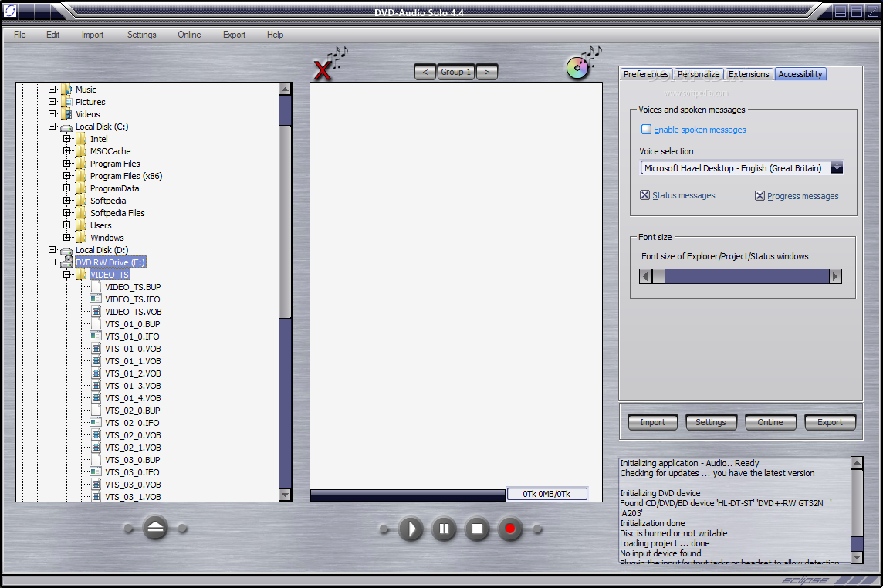Switch to the Preferences tab
This screenshot has width=883, height=588.
click(646, 74)
